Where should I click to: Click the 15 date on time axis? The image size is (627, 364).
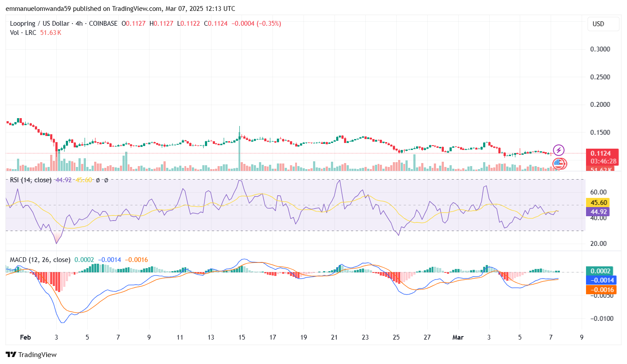pos(242,337)
